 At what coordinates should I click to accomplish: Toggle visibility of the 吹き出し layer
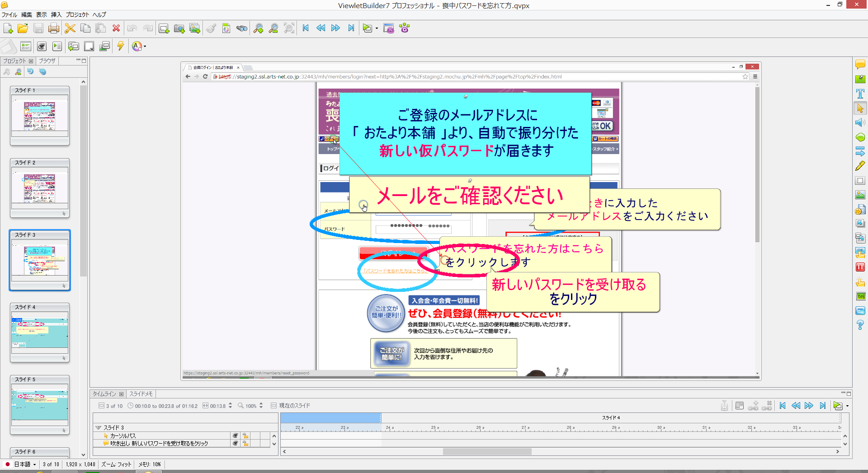coord(235,443)
